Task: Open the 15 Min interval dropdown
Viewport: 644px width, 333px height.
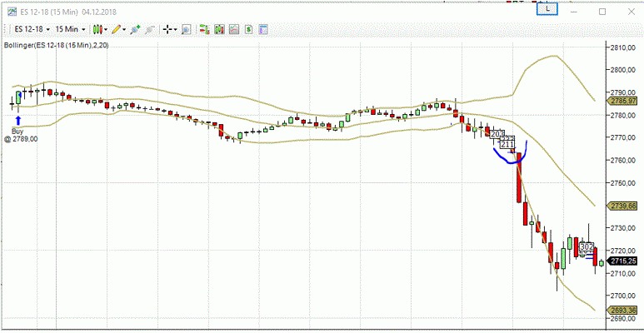Action: coord(71,30)
